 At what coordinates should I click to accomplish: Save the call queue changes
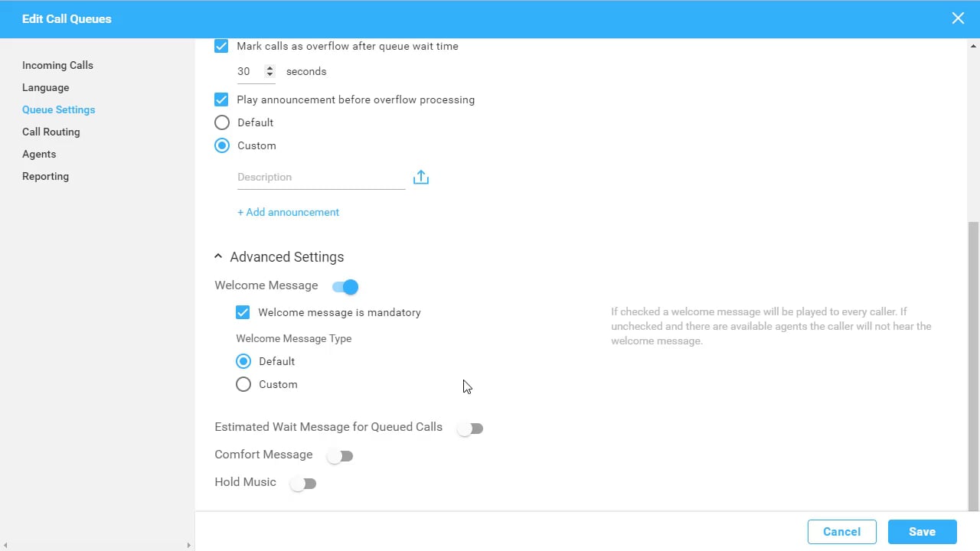(922, 532)
